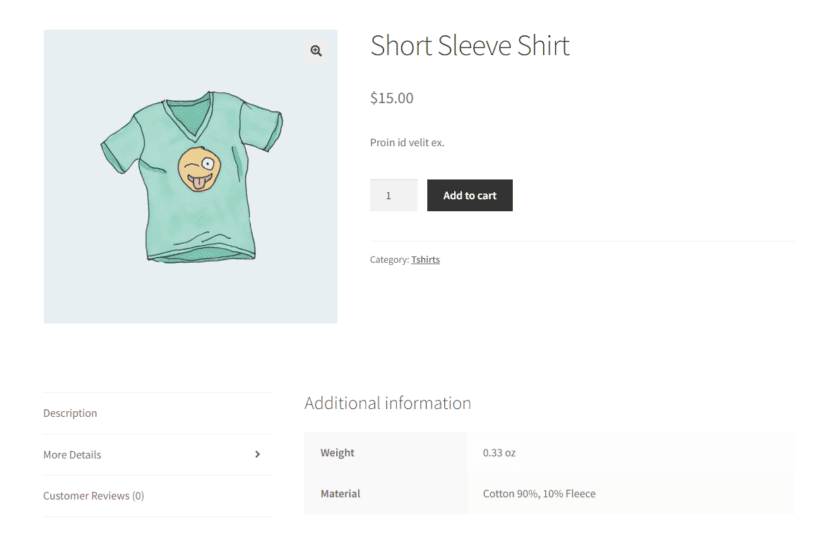
Task: Focus the quantity input field
Action: click(x=393, y=196)
